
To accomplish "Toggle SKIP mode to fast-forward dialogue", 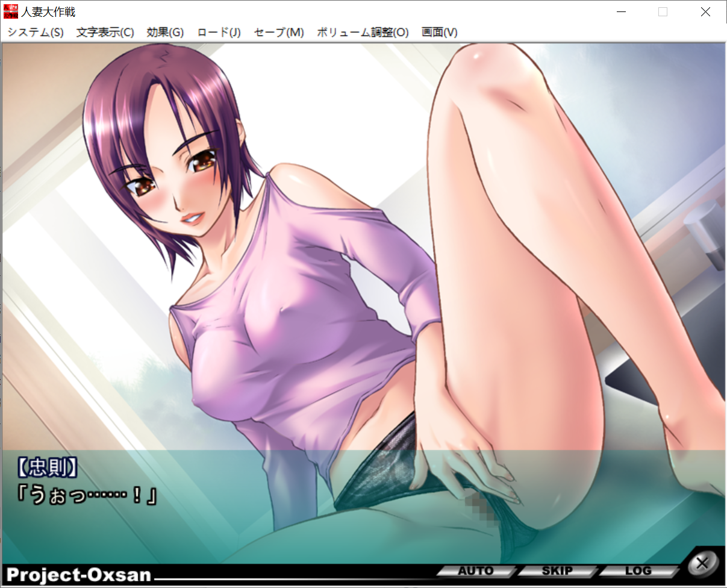I will [558, 570].
